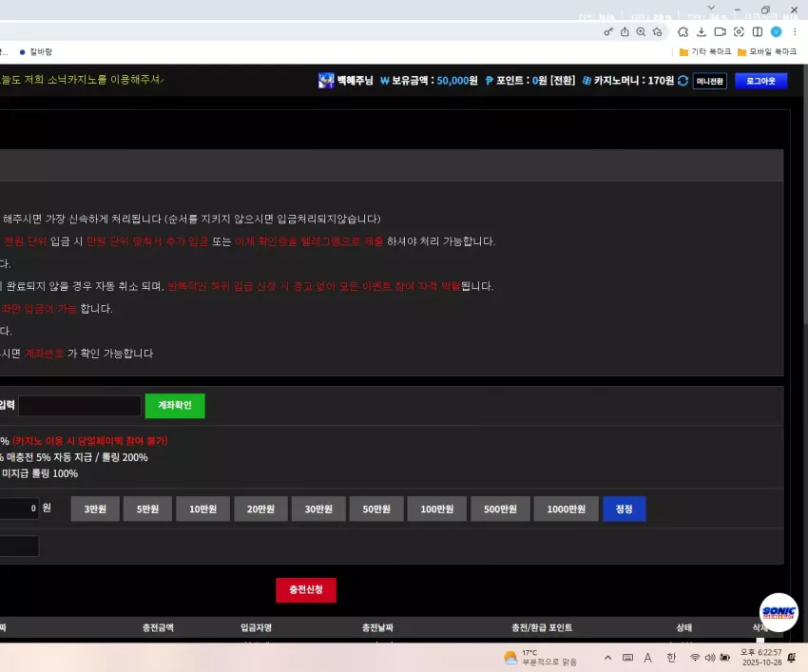Click the user avatar next to 백혜주님

click(x=326, y=81)
